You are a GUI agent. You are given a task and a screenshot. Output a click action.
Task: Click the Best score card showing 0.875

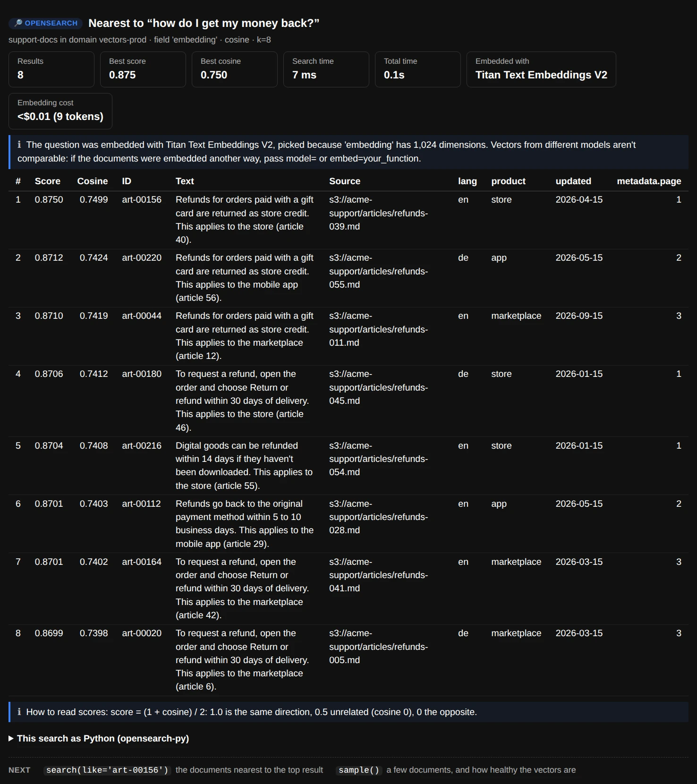(x=143, y=69)
